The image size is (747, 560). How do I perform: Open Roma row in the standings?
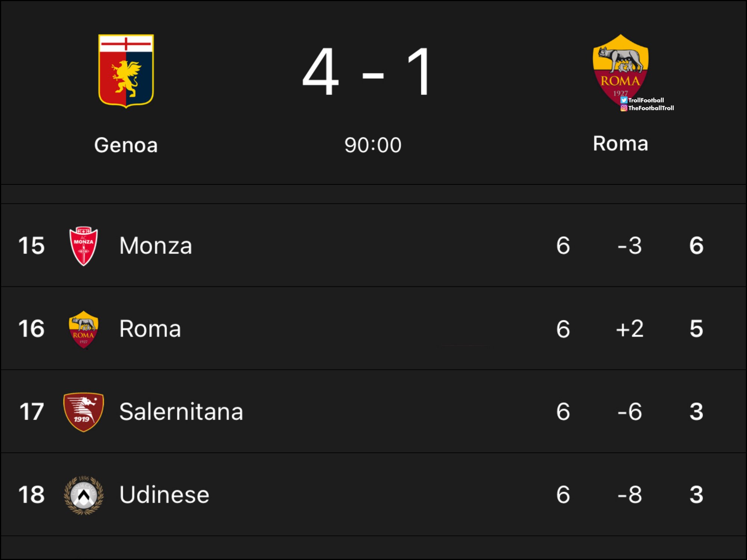point(373,329)
